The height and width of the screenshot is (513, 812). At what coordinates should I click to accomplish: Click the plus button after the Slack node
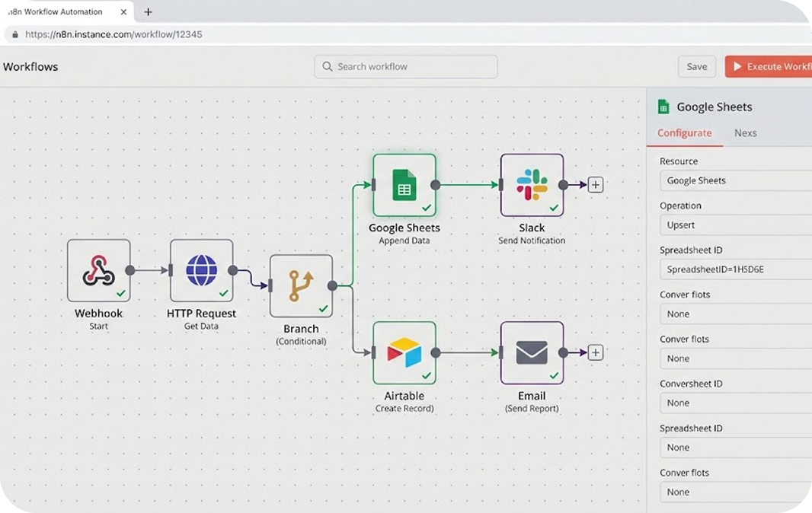[x=595, y=183]
